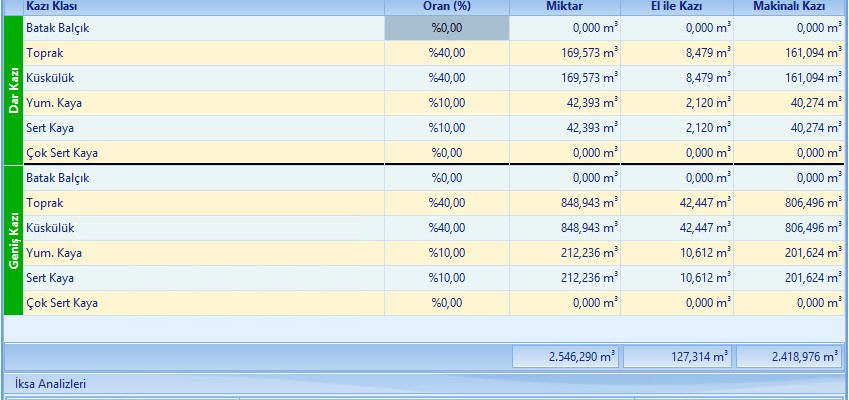Expand the İksa Analizleri panel header
The height and width of the screenshot is (400, 849).
coord(50,383)
